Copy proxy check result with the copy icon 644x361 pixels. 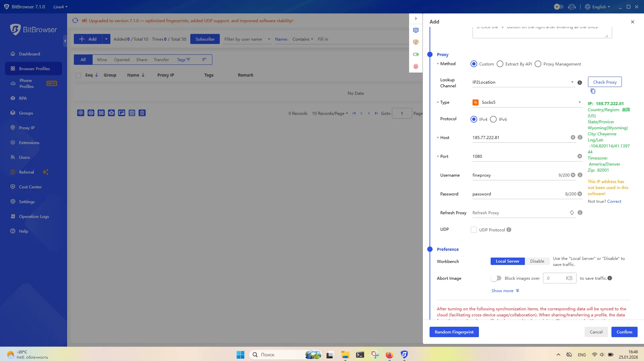click(593, 91)
